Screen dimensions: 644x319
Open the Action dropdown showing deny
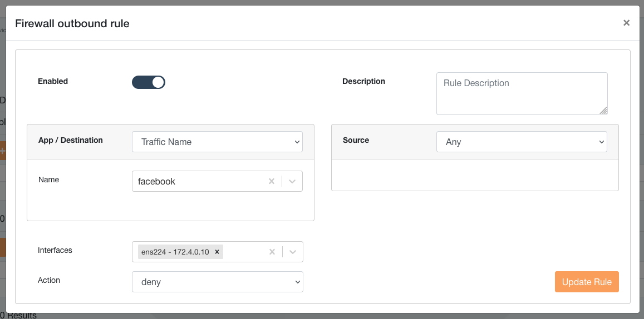(217, 282)
